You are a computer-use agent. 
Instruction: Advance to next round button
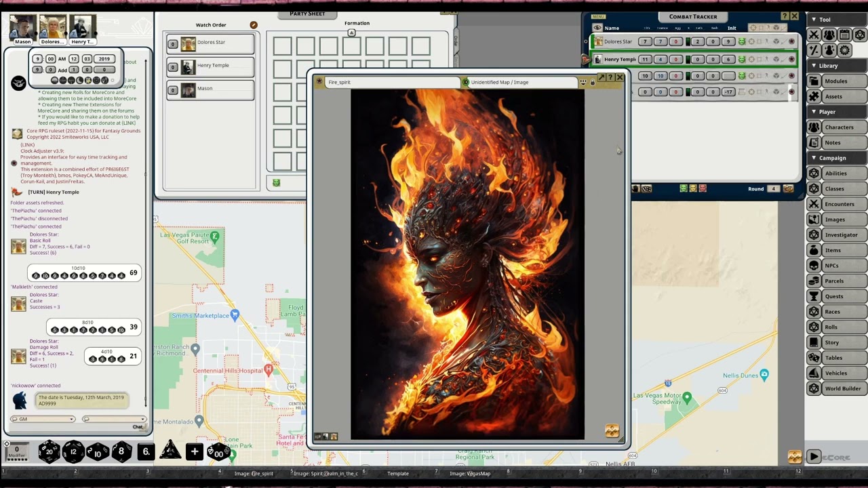point(788,188)
